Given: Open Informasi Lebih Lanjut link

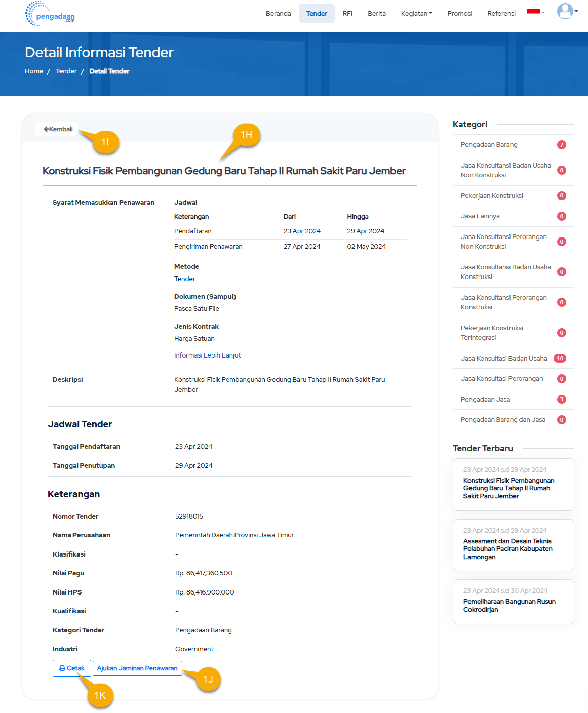Looking at the screenshot, I should pyautogui.click(x=207, y=355).
